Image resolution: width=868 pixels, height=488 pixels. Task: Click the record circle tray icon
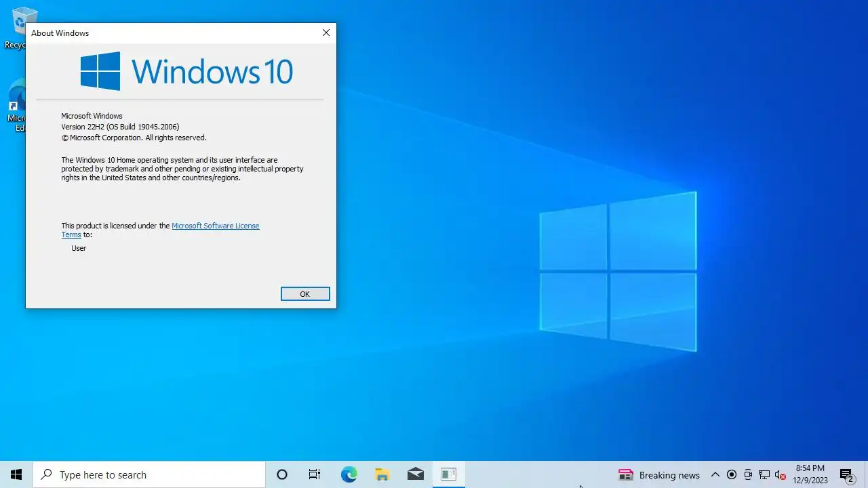[x=731, y=475]
